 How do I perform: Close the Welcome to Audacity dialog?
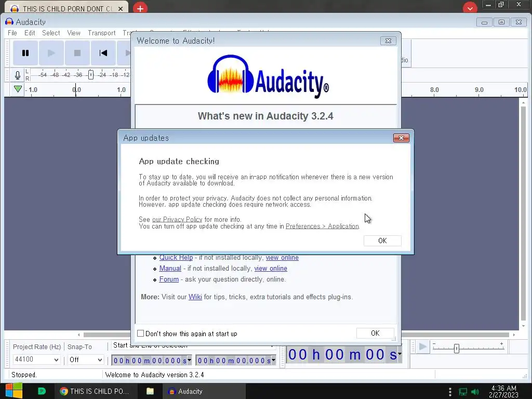click(x=388, y=41)
